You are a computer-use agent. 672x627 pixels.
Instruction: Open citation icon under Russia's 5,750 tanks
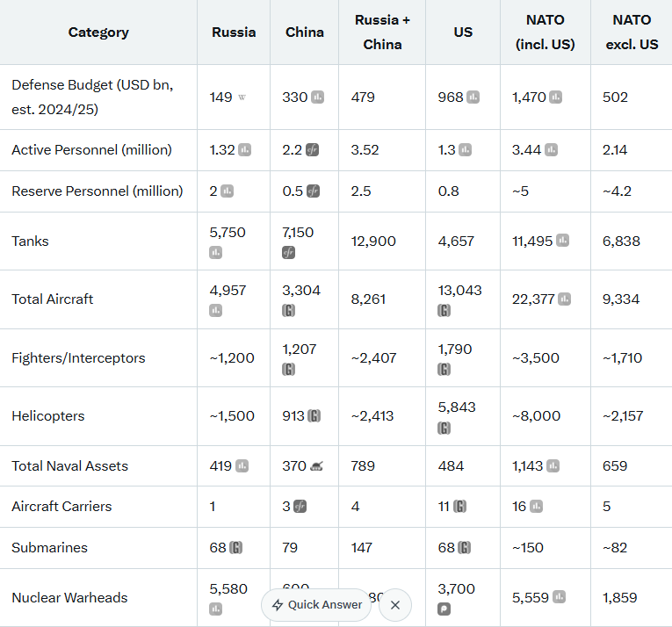(x=216, y=253)
